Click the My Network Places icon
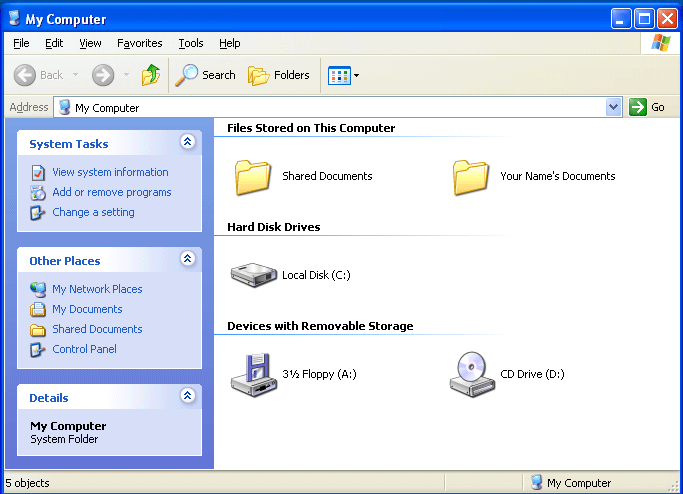The image size is (683, 494). pyautogui.click(x=38, y=289)
